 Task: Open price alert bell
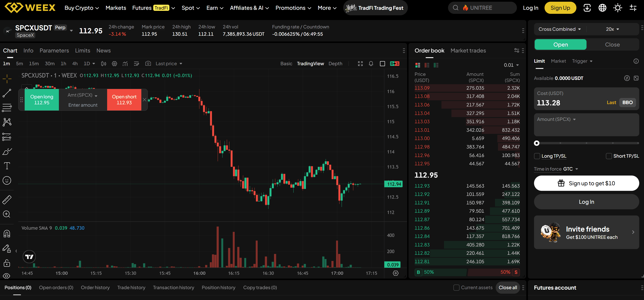371,64
